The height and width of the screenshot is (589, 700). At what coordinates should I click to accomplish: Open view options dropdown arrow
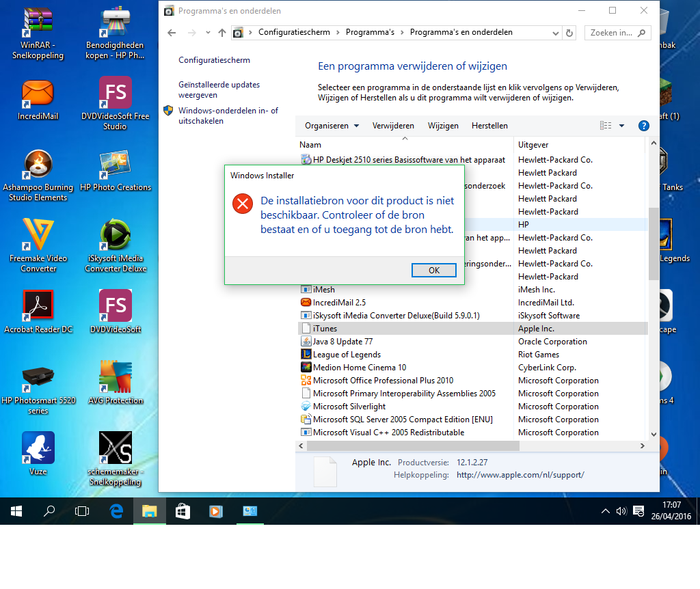coord(621,126)
